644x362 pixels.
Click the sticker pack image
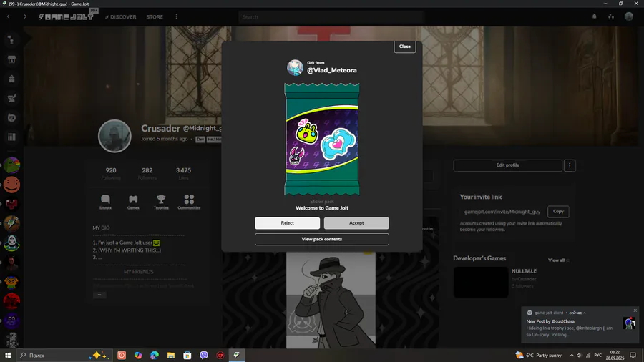321,139
